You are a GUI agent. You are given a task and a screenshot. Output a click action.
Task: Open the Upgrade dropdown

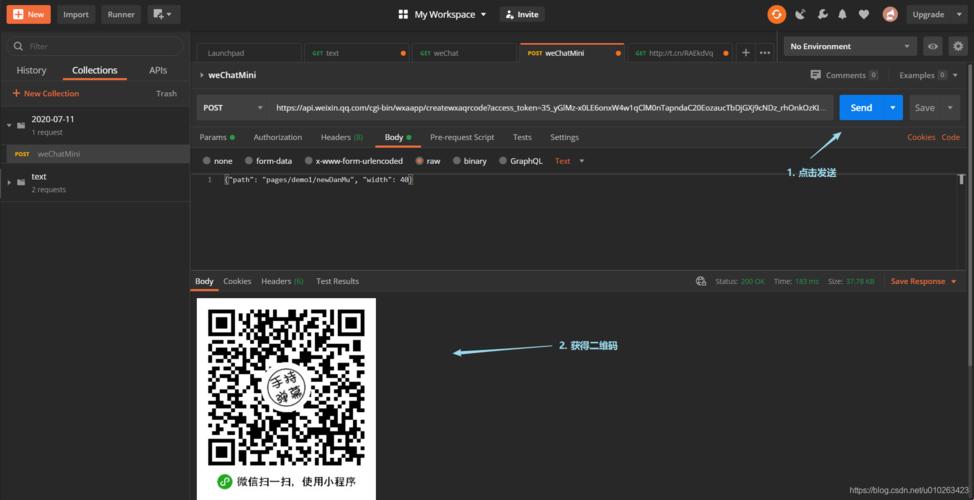tap(937, 14)
